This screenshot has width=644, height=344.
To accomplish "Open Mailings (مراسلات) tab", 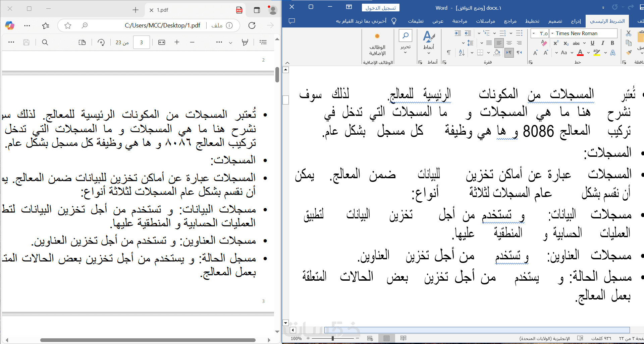I will (485, 21).
